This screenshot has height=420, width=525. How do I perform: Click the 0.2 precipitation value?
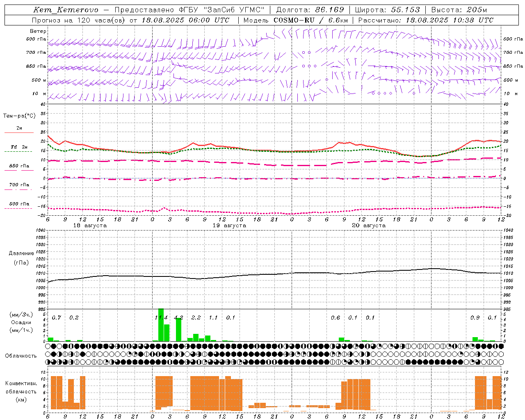coord(74,317)
